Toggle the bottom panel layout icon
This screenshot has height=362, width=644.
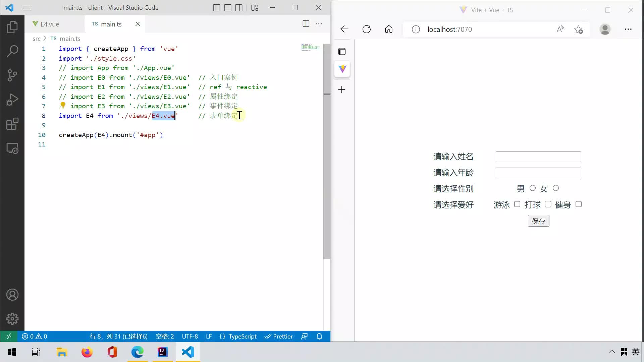coord(228,8)
